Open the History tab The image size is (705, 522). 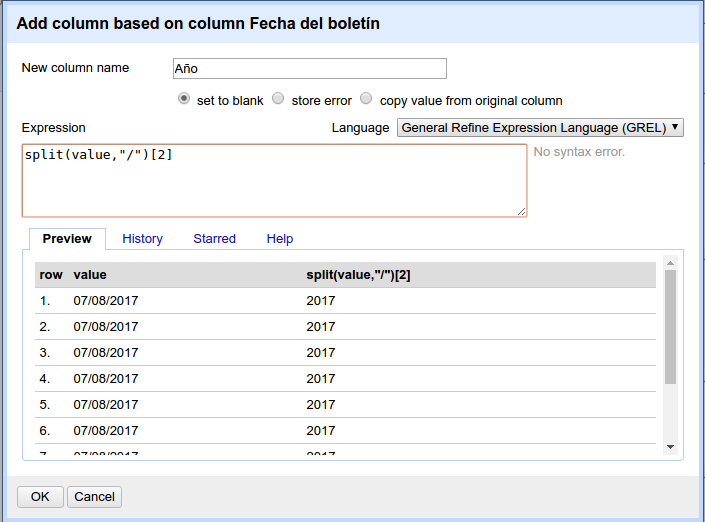click(x=142, y=239)
